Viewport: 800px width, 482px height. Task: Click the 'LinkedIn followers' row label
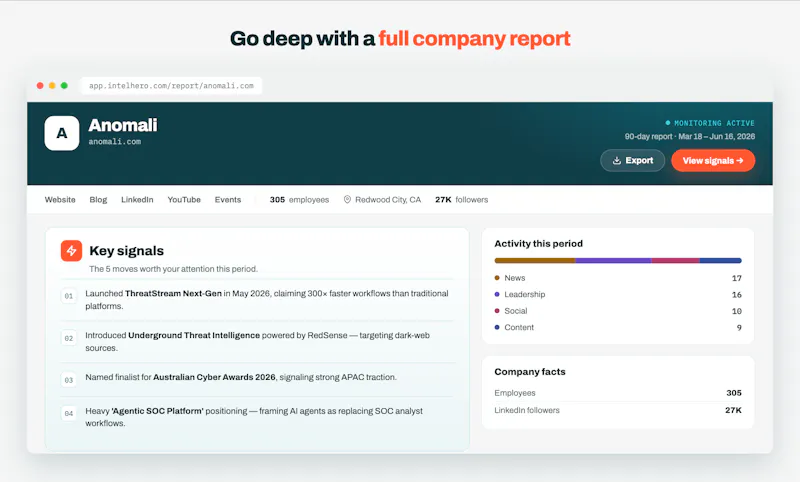(527, 410)
